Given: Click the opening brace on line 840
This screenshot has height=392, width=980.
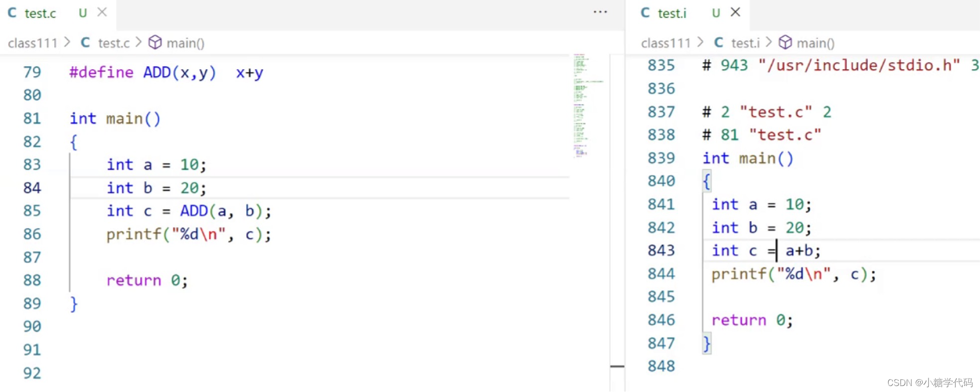Looking at the screenshot, I should pyautogui.click(x=707, y=181).
